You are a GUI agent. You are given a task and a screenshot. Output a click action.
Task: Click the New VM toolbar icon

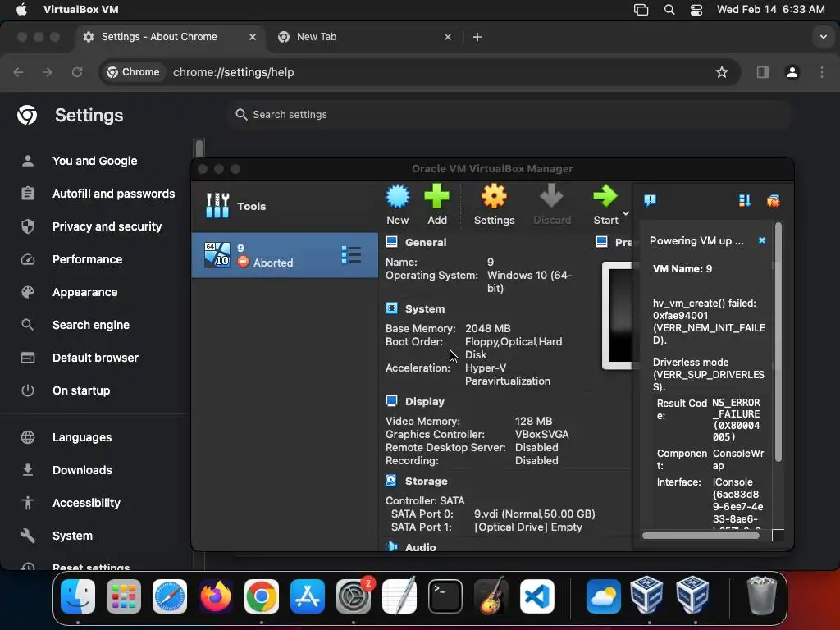point(398,197)
